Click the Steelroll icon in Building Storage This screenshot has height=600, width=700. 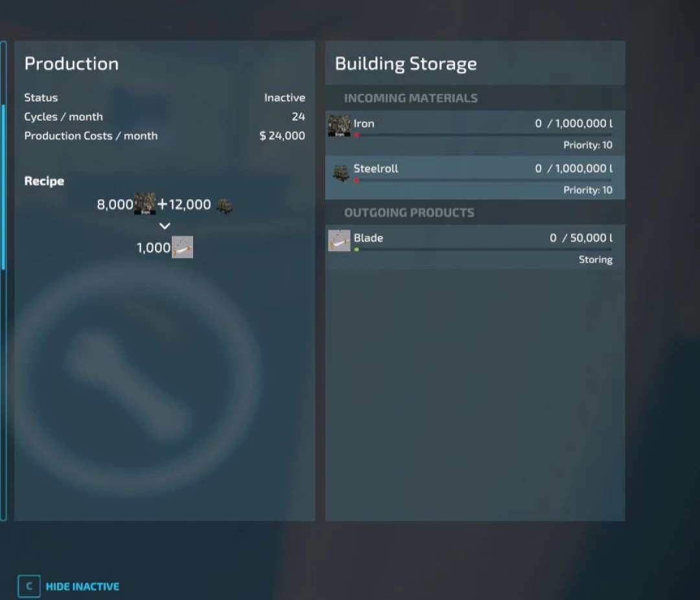point(340,173)
